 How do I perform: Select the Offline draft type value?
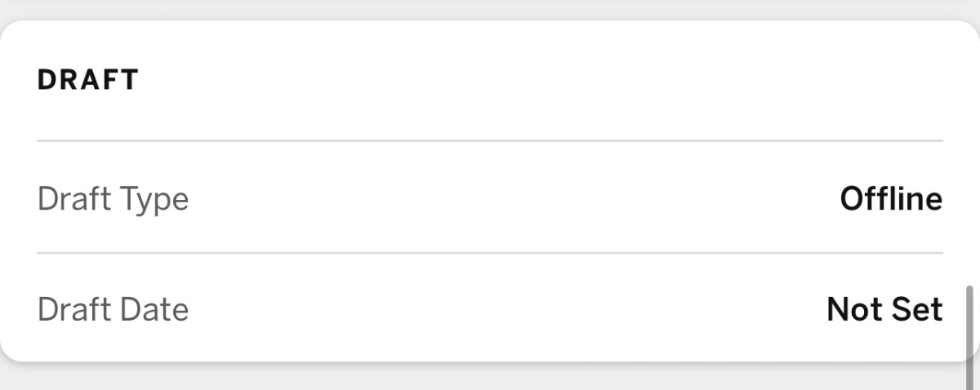coord(890,198)
